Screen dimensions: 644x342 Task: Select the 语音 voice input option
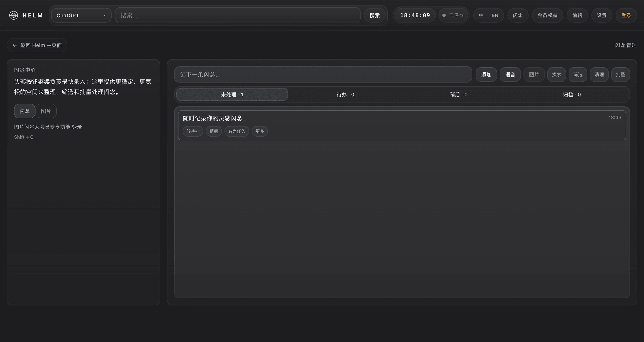click(510, 74)
